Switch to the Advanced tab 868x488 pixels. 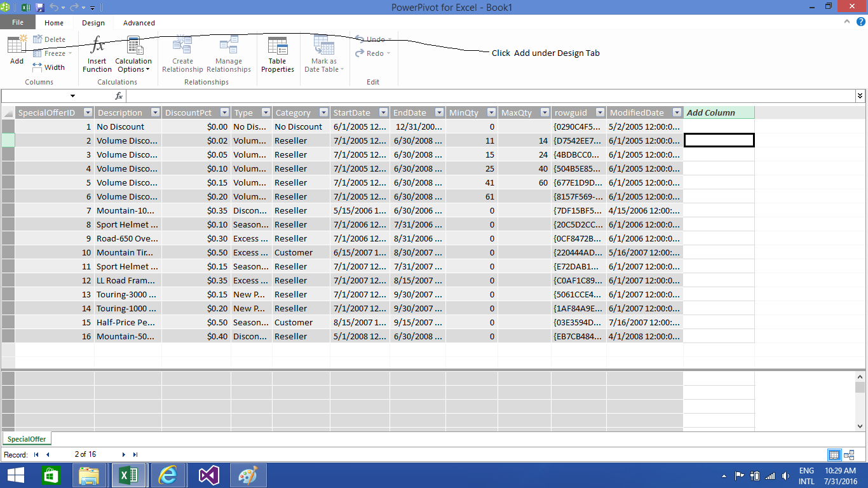pos(139,22)
